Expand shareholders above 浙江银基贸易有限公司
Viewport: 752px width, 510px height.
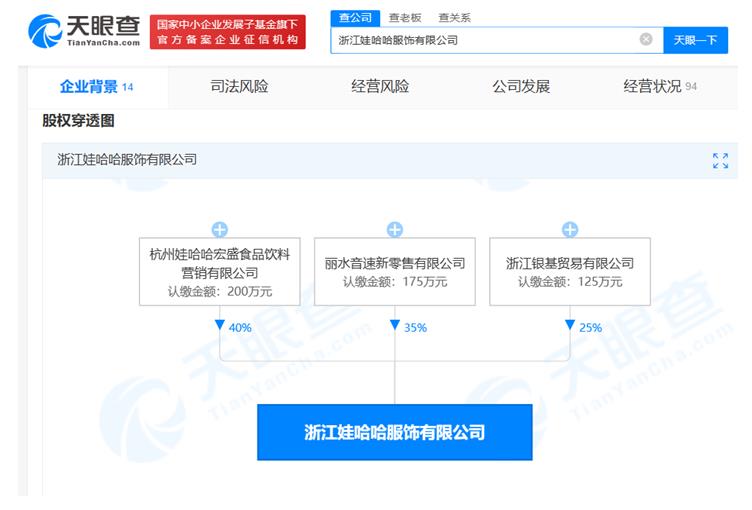pos(570,229)
